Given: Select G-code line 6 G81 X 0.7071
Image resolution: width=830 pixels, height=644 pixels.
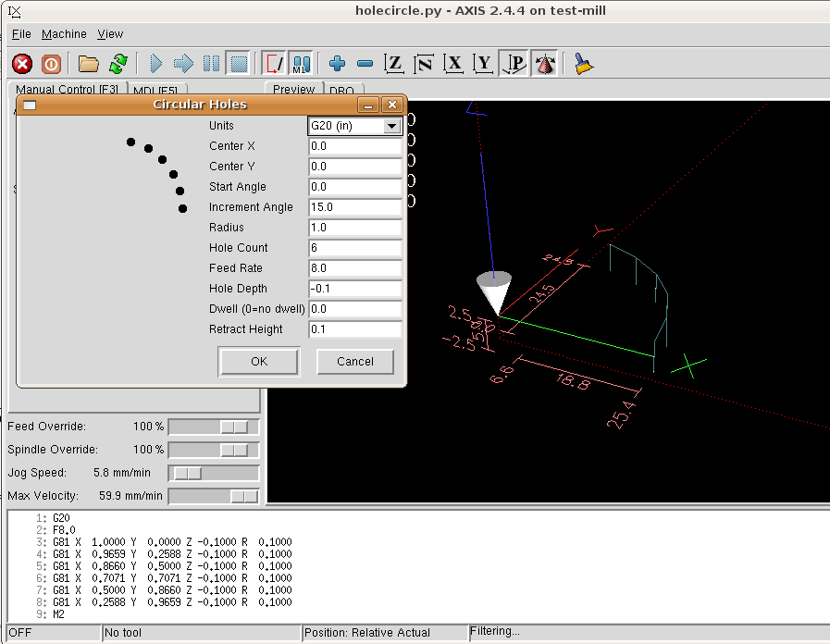Looking at the screenshot, I should tap(172, 578).
